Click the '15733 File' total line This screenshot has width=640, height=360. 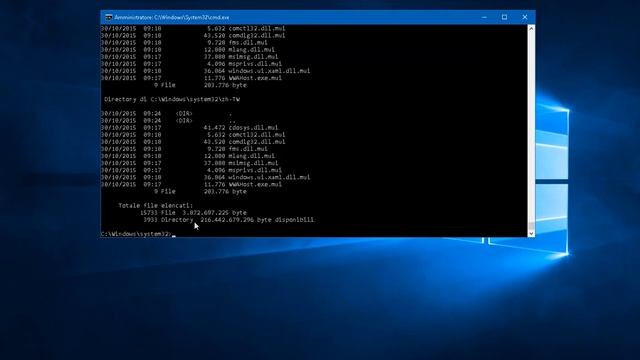click(x=193, y=213)
